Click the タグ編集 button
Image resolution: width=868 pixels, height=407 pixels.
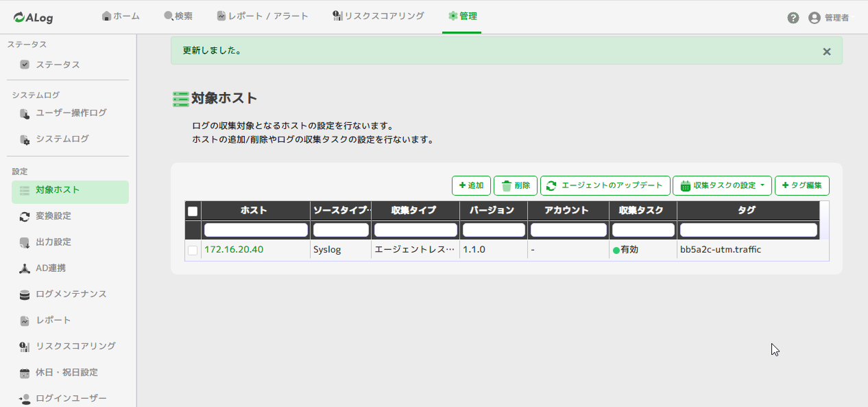click(x=802, y=185)
